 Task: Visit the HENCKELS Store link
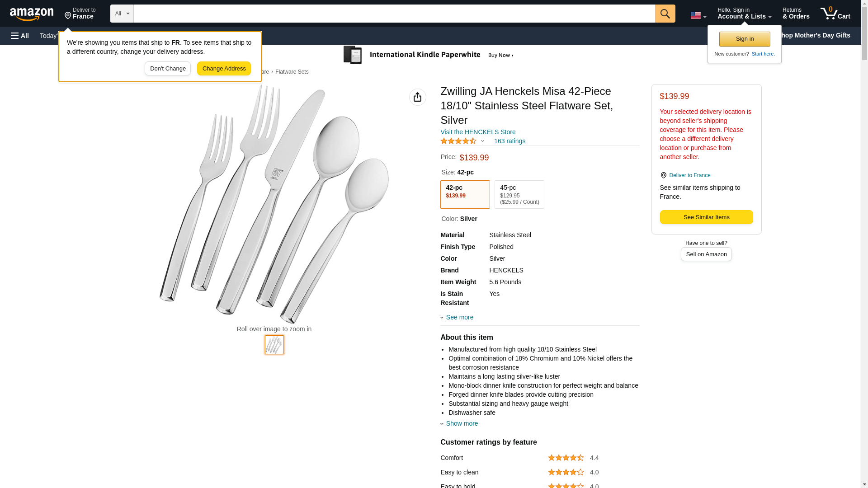coord(477,132)
